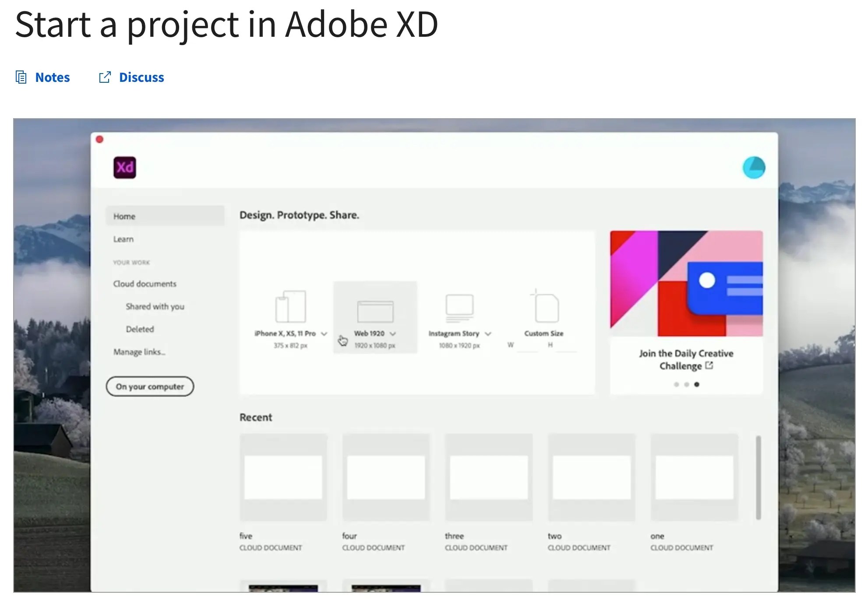Click the Adobe XD logo
The width and height of the screenshot is (868, 605).
125,168
